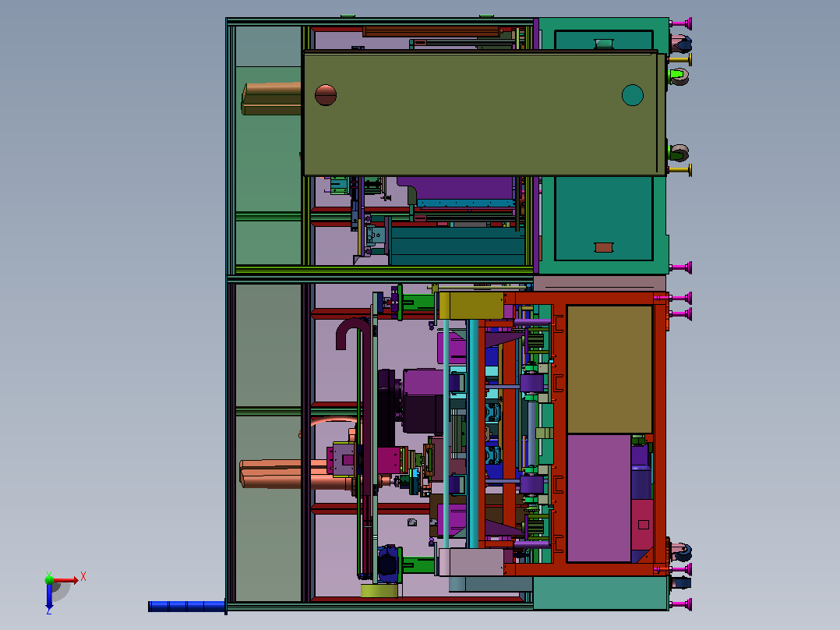Screen dimensions: 840x630
Task: Select the red round button on olive panel
Action: (x=326, y=95)
